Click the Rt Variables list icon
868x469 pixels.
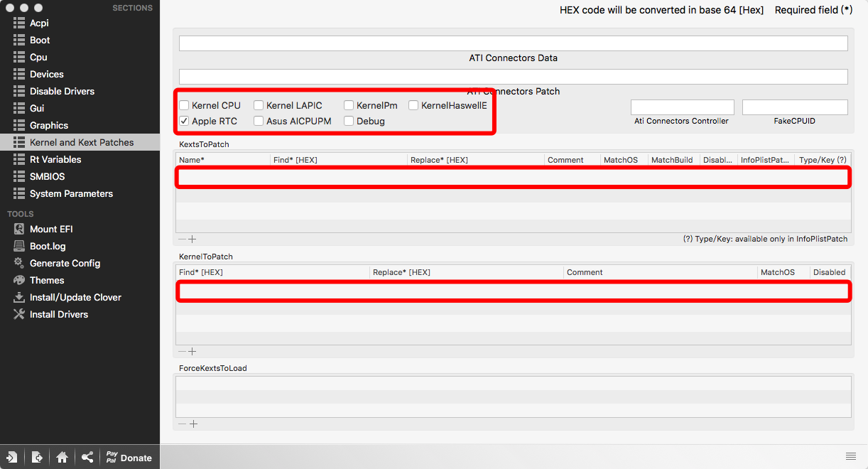[x=19, y=159]
